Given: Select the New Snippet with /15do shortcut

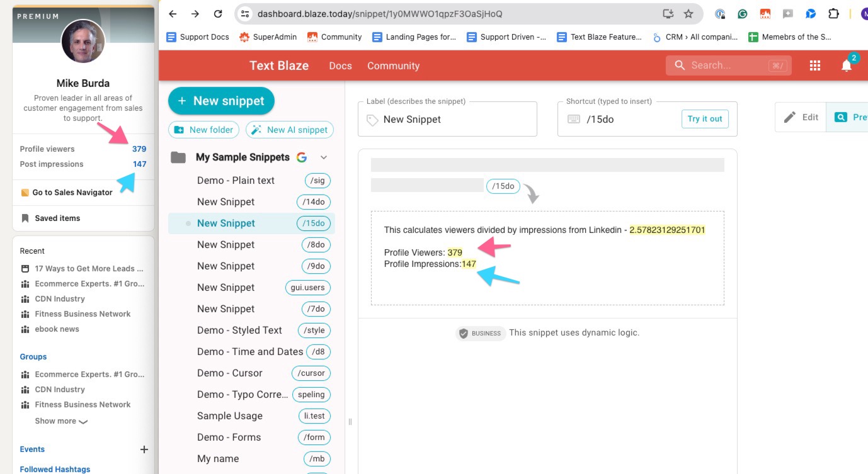Looking at the screenshot, I should pos(251,223).
